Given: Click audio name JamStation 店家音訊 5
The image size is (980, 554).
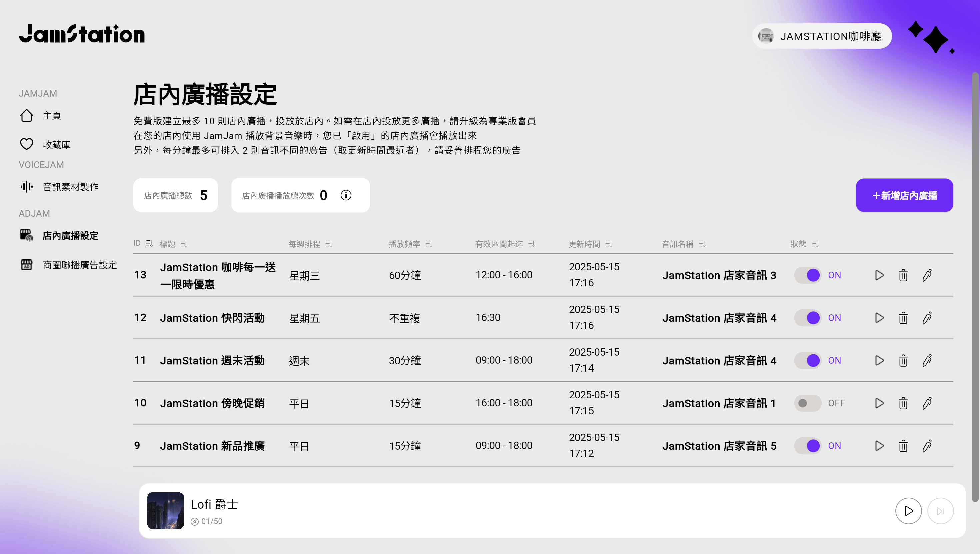Looking at the screenshot, I should pos(719,446).
